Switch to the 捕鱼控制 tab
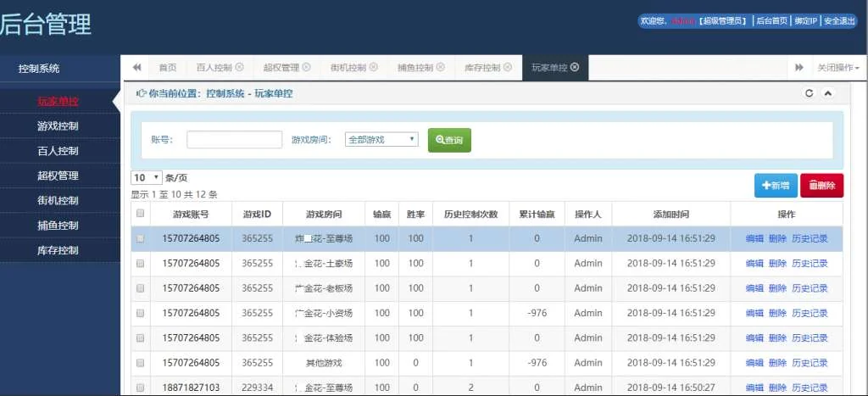Viewport: 868px width, 396px height. [415, 68]
